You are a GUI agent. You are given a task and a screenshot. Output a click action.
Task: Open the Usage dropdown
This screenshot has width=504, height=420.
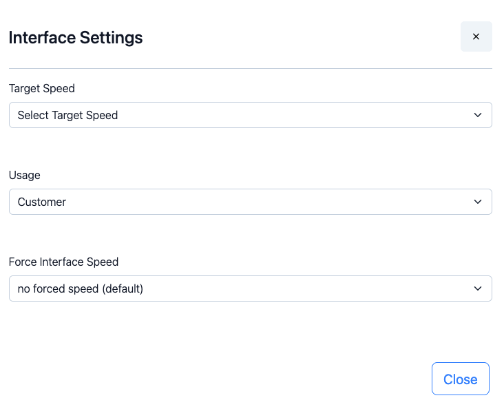click(x=250, y=202)
